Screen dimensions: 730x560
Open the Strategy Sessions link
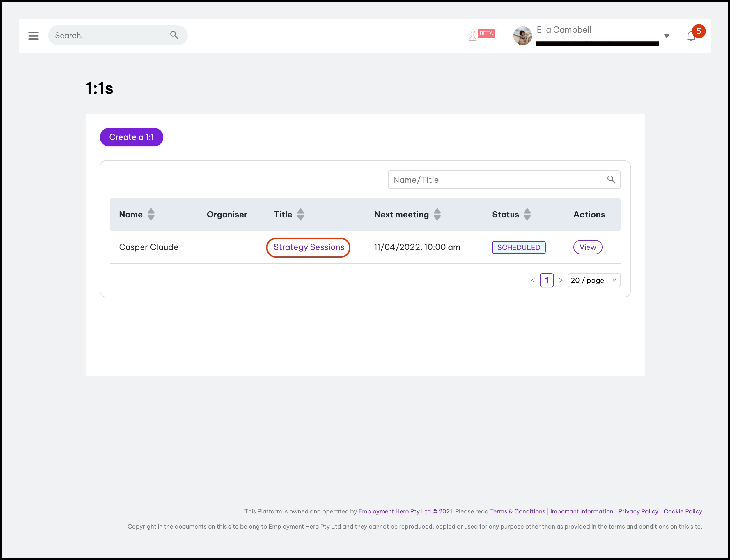[309, 247]
